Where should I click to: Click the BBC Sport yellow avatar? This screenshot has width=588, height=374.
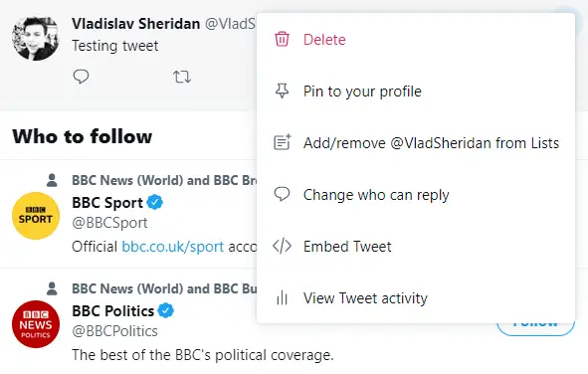click(36, 216)
